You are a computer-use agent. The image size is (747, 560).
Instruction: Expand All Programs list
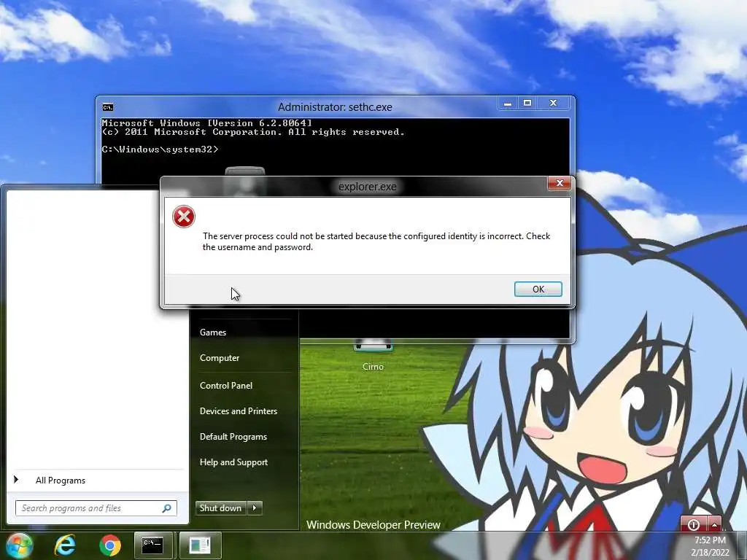click(60, 481)
